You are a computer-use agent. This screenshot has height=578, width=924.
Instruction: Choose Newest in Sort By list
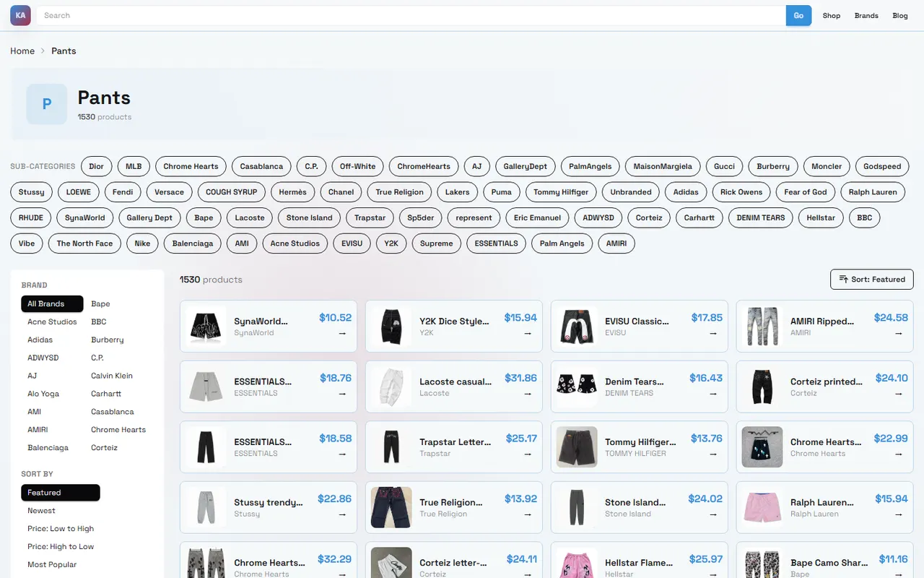(x=61, y=511)
